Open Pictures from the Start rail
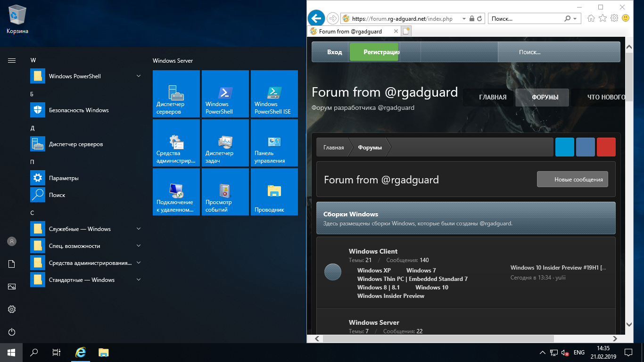The height and width of the screenshot is (362, 644). 12,287
